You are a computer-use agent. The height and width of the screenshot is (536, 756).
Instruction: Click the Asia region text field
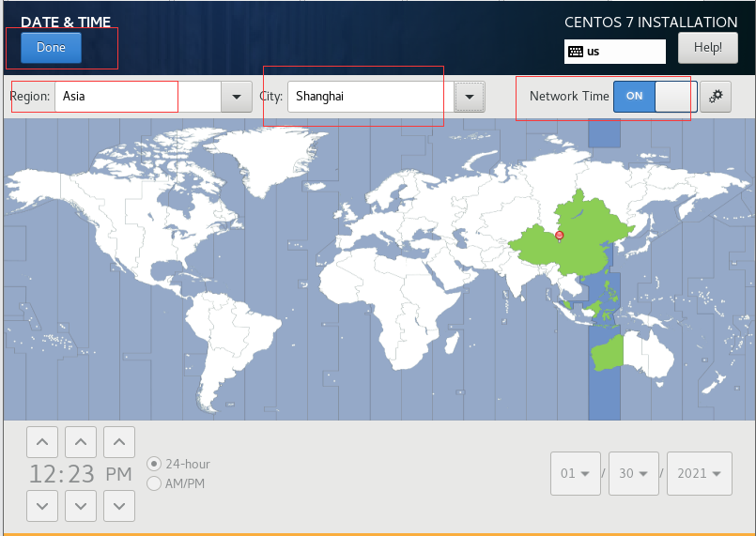[x=138, y=97]
